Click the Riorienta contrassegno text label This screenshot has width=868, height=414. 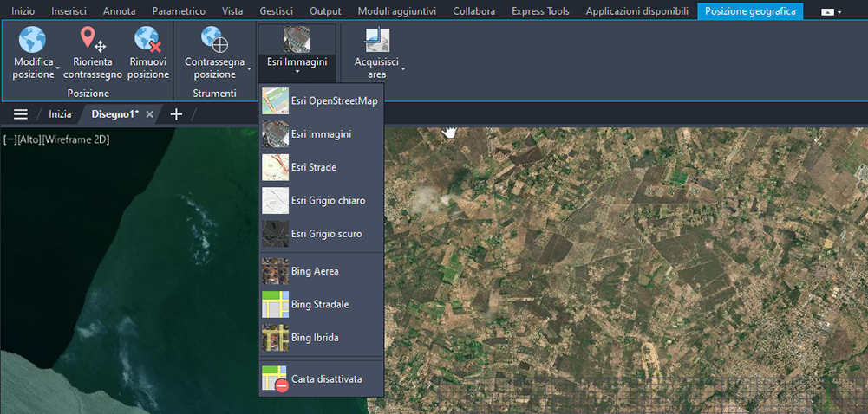click(93, 68)
